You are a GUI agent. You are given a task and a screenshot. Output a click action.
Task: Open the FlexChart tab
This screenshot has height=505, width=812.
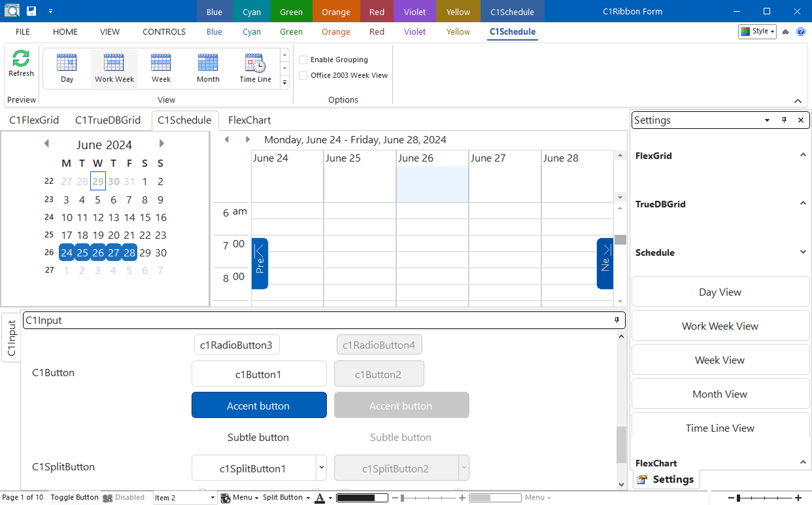coord(249,120)
